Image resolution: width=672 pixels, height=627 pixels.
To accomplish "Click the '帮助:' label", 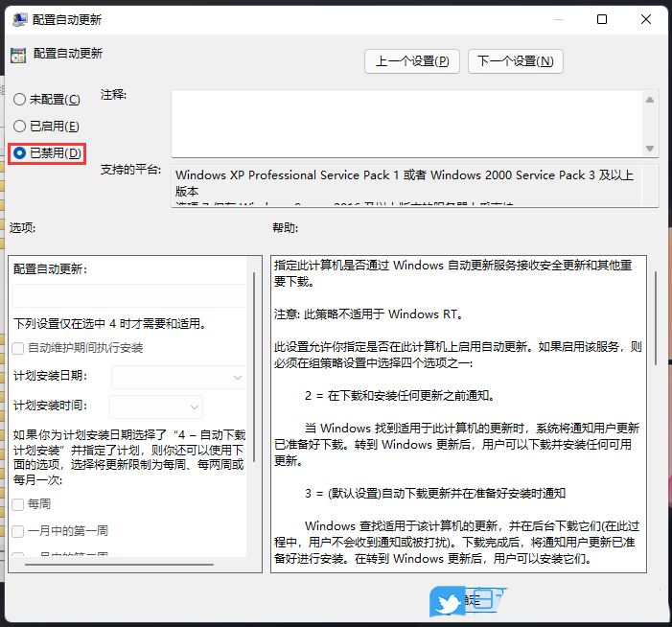I will coord(285,227).
